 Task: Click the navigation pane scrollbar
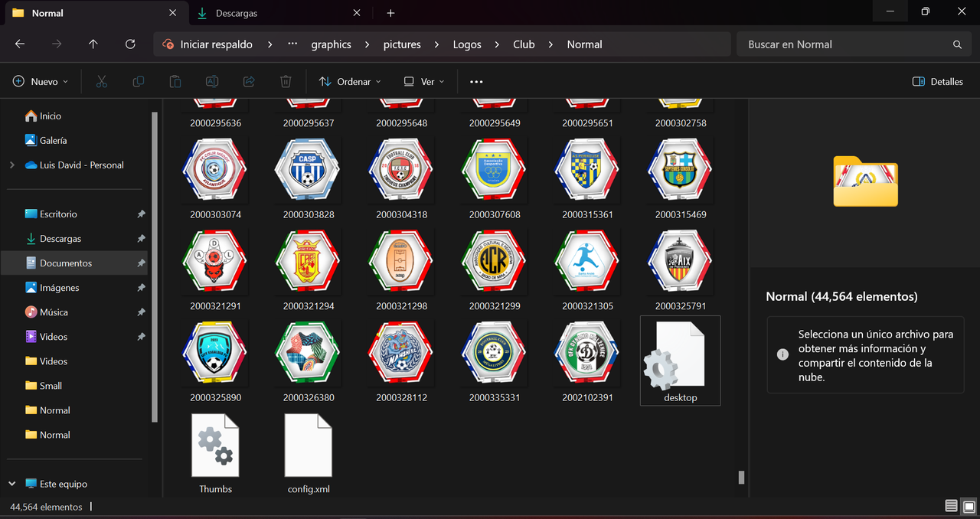pos(155,268)
